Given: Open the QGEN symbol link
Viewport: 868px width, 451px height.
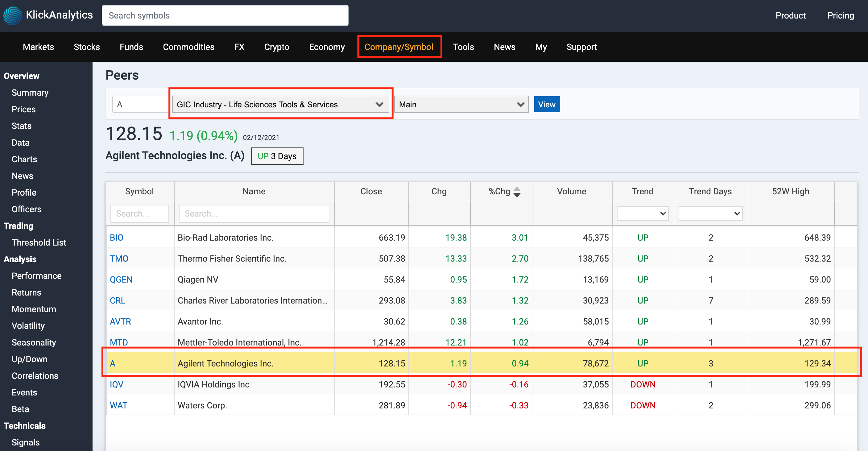Looking at the screenshot, I should click(121, 279).
